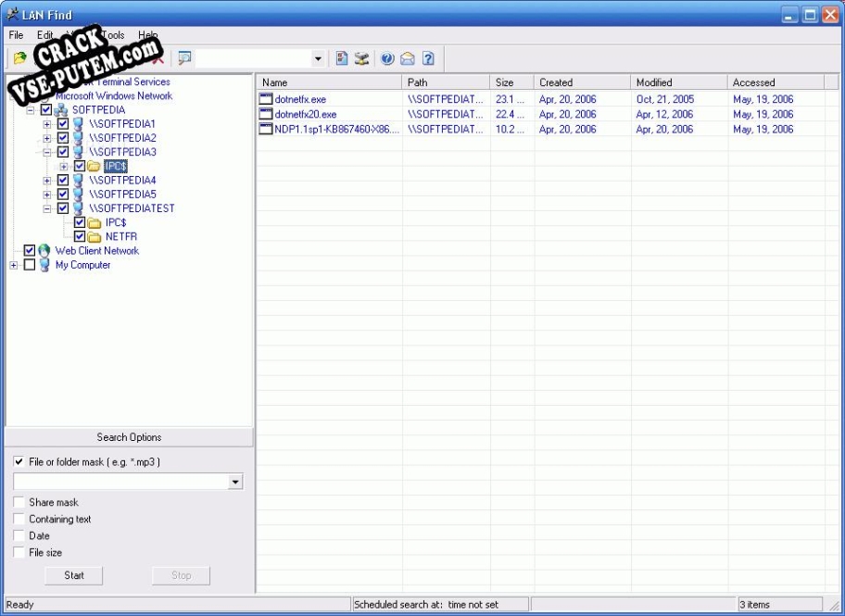Click the network computers toolbar icon

361,58
